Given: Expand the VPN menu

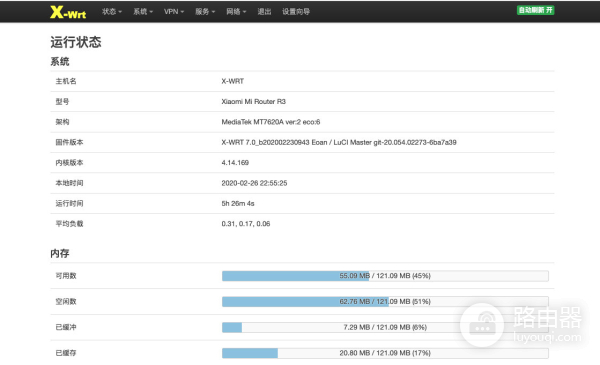Looking at the screenshot, I should click(x=174, y=11).
